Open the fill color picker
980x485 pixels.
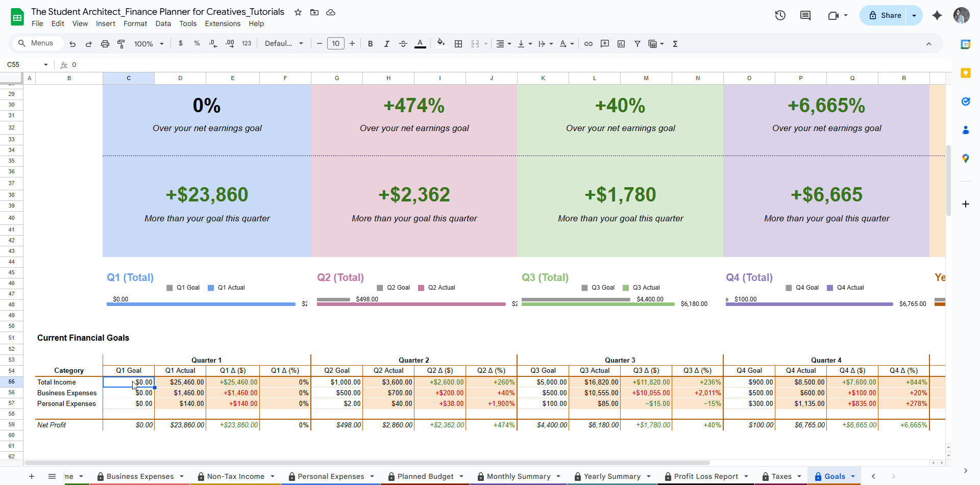[441, 43]
